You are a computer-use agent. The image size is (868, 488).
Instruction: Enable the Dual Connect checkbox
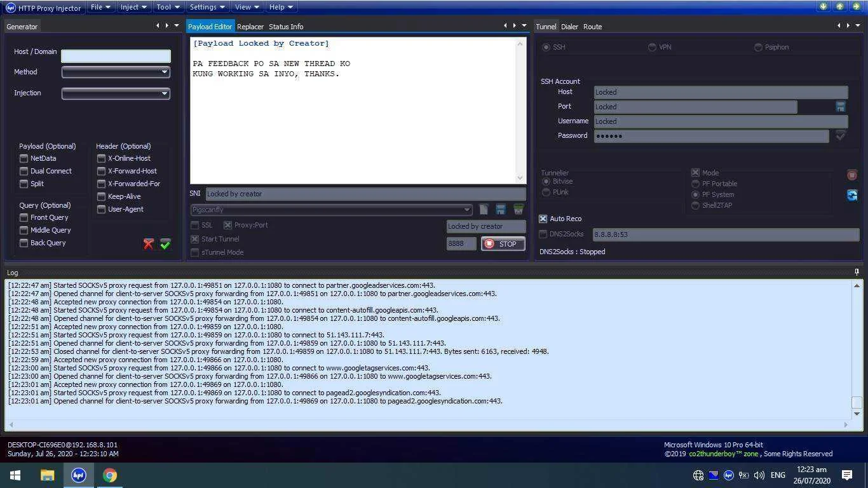(24, 171)
